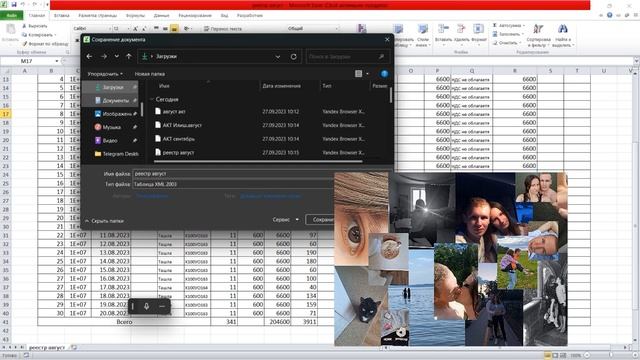Select реестр август sheet tab
Image resolution: width=640 pixels, height=360 pixels.
[x=47, y=348]
